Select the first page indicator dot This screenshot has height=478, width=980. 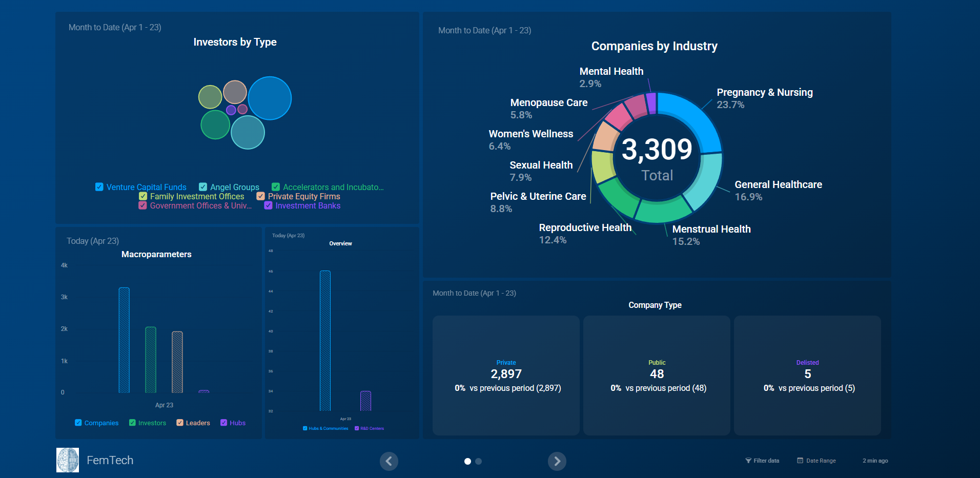(467, 461)
